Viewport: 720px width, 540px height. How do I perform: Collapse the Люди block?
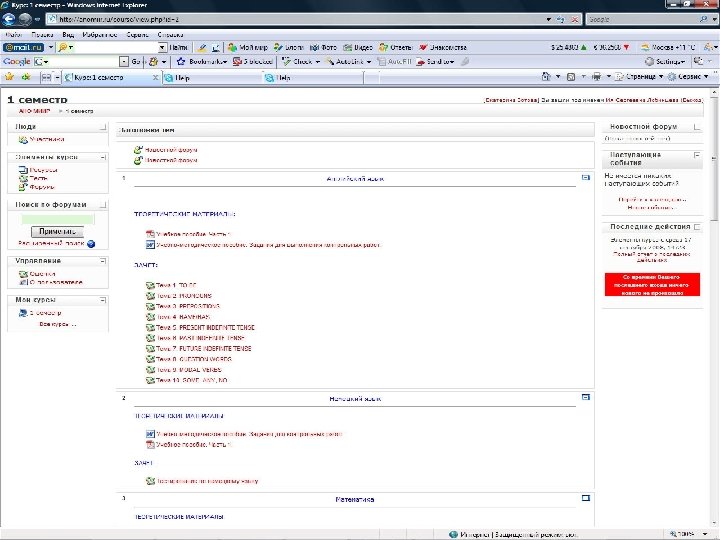(x=102, y=127)
